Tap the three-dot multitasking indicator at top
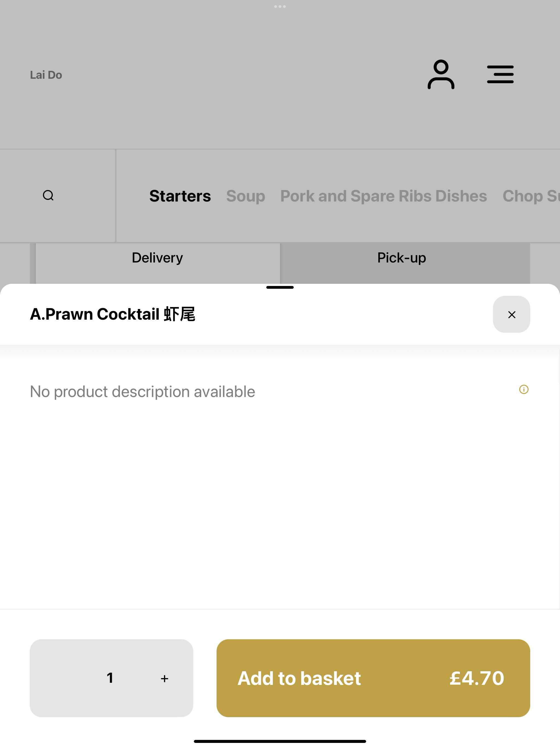560x747 pixels. tap(280, 6)
